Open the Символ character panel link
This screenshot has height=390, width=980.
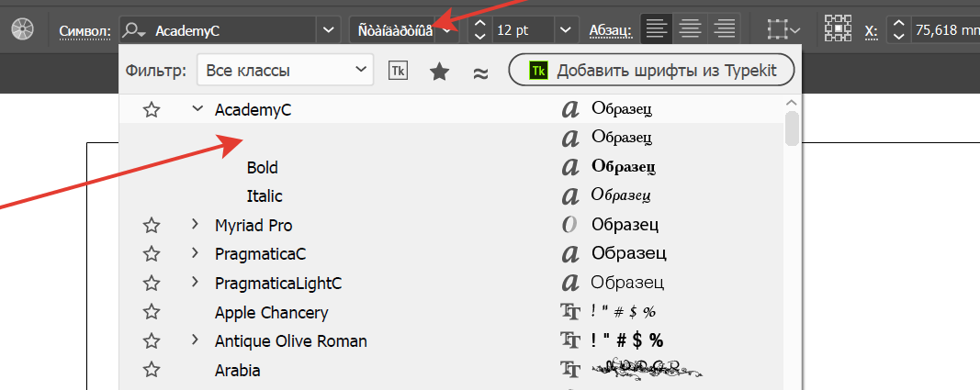click(85, 30)
